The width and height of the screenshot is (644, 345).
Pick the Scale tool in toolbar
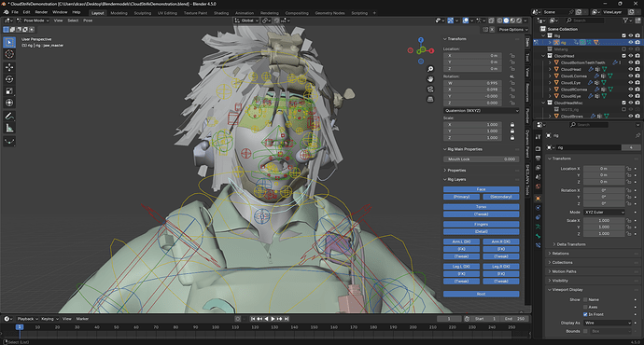pos(9,91)
